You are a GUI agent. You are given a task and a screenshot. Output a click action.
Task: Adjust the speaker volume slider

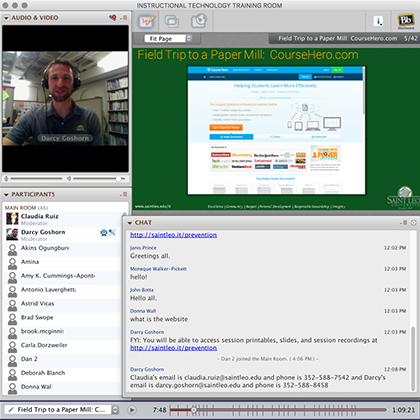(99, 179)
